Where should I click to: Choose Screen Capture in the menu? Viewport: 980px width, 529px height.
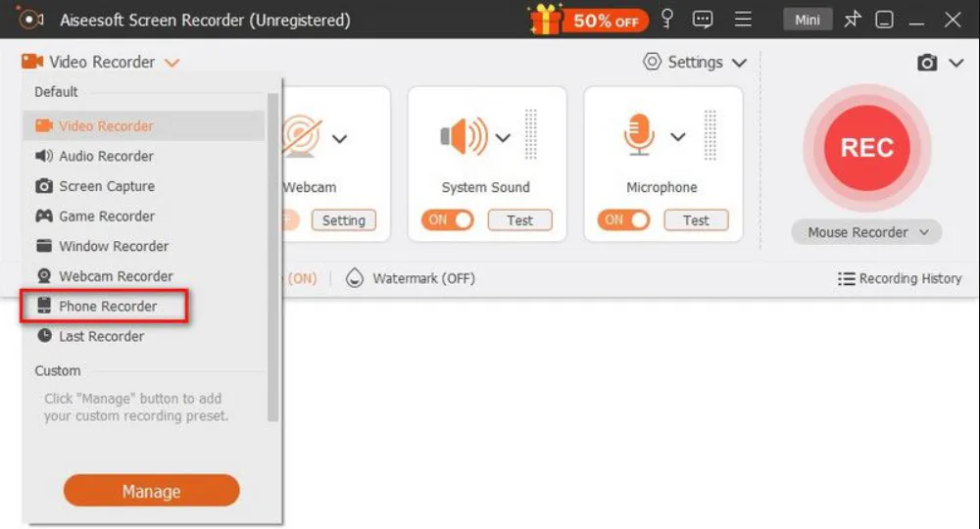click(x=144, y=186)
